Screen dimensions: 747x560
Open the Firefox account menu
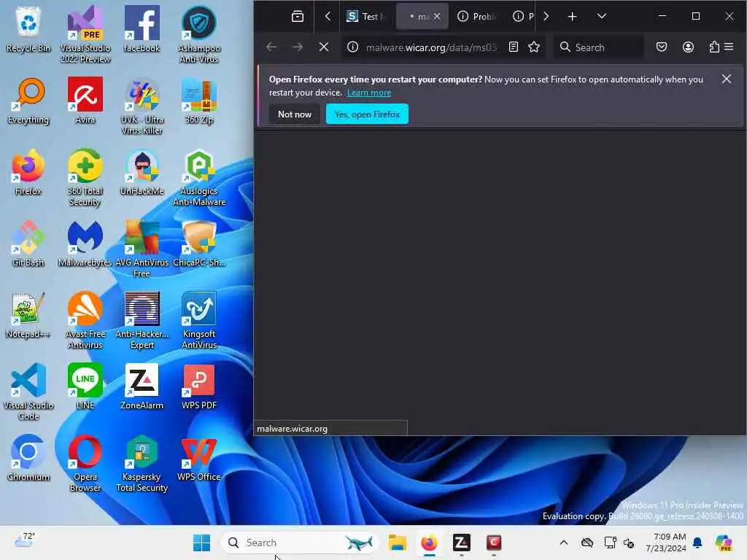pyautogui.click(x=688, y=47)
